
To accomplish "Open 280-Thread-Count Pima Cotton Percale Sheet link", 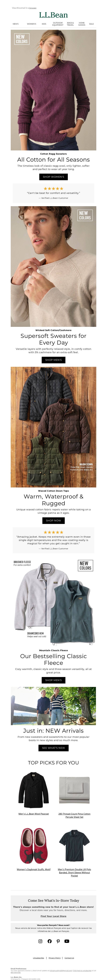I will 74,815.
